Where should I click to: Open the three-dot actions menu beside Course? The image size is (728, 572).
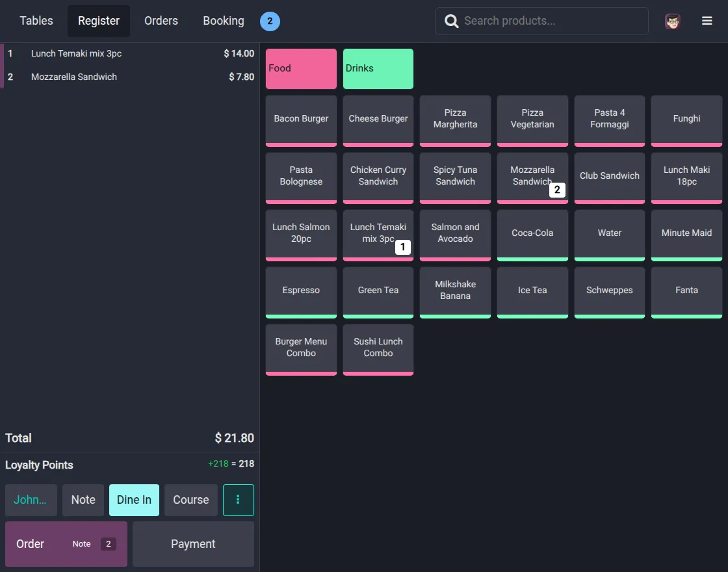click(x=238, y=499)
